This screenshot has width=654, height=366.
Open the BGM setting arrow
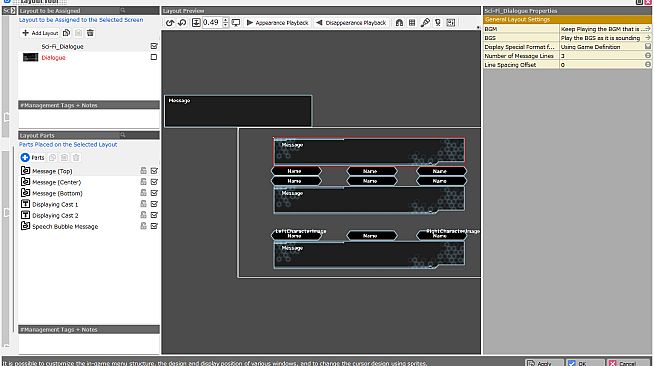647,29
